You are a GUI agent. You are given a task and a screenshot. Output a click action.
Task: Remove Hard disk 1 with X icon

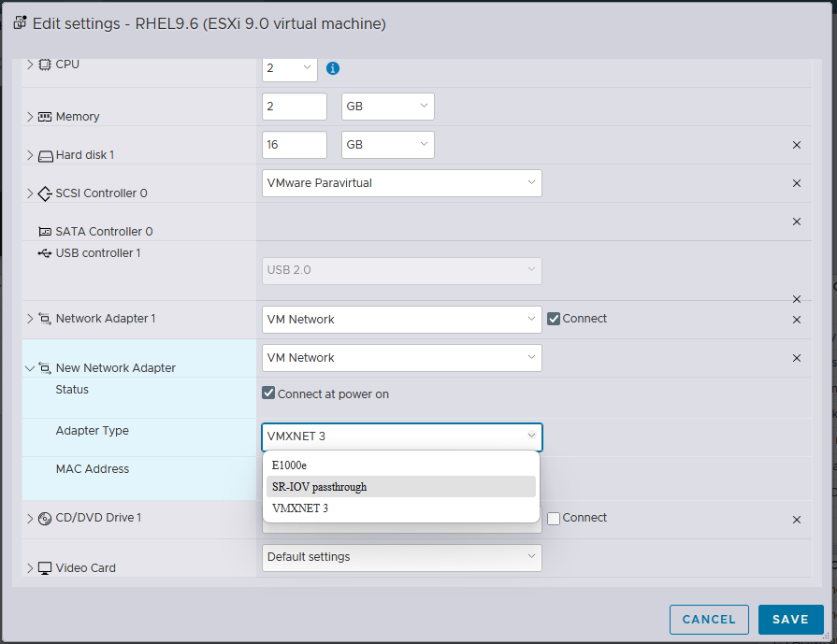click(797, 145)
